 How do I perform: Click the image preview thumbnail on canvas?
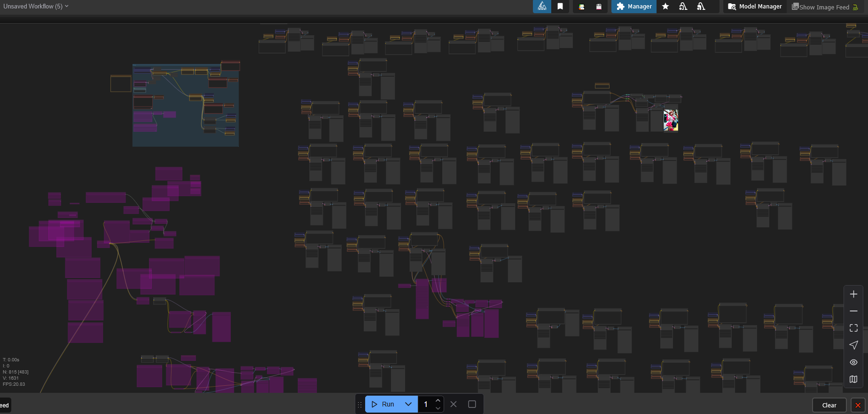[671, 120]
